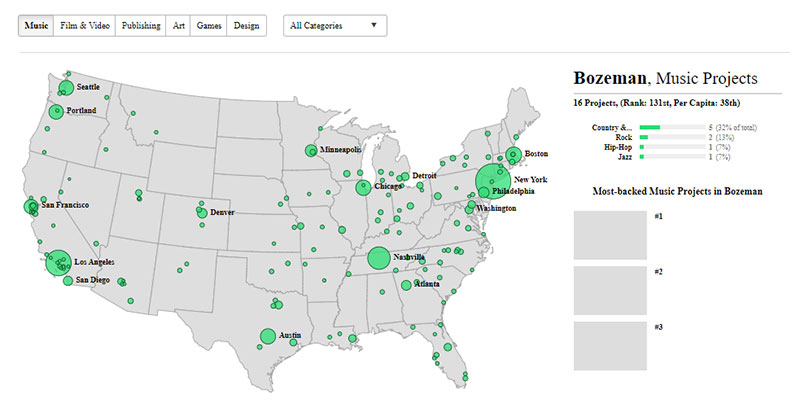
Task: Click the Rock 2 (13%) value
Action: (720, 137)
